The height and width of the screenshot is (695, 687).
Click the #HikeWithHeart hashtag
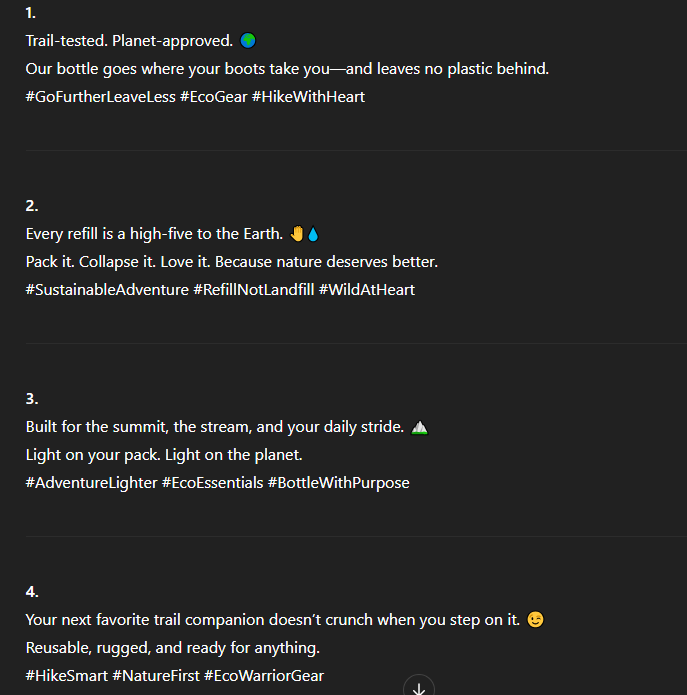pos(308,97)
